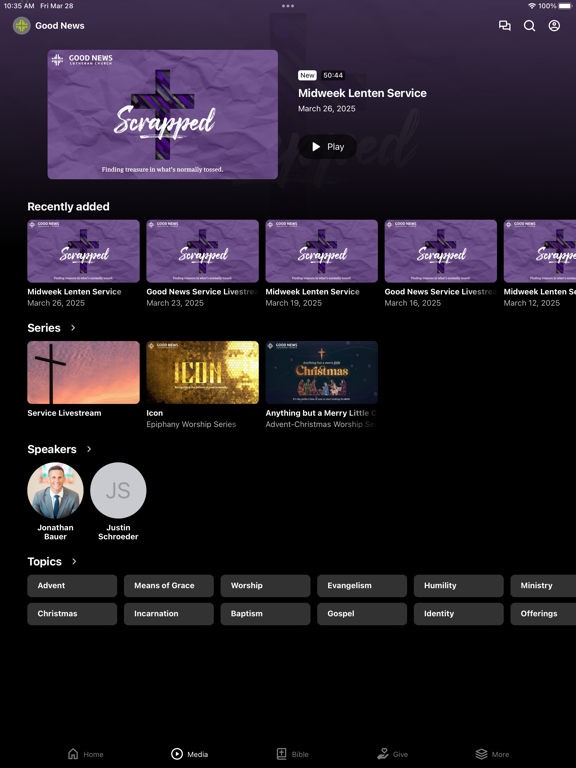Play the Midweek Lenten Service video
Screen dimensions: 576x768
[x=328, y=146]
